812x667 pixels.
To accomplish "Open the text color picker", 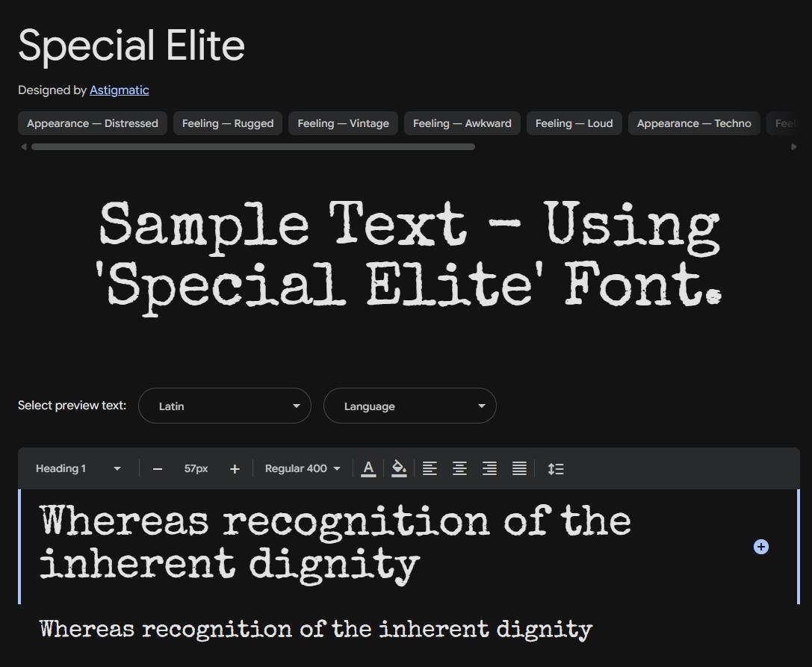I will point(368,468).
